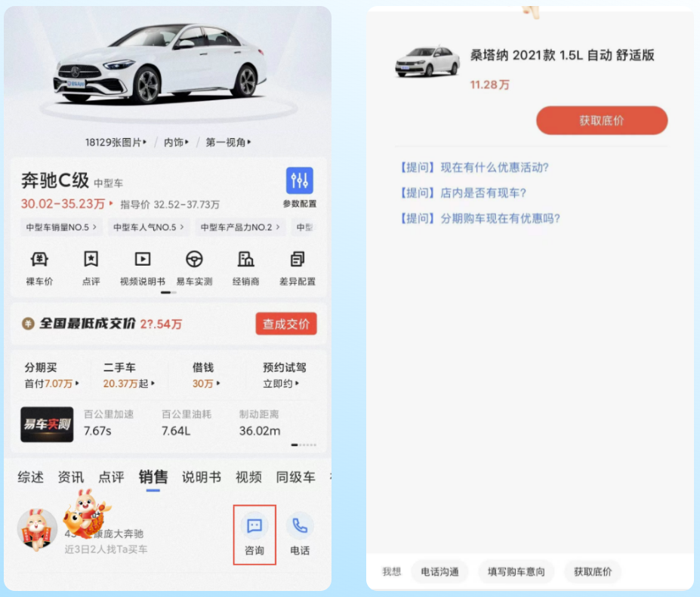Open the 中型车人气NO.5 ranking tag
The height and width of the screenshot is (597, 700).
tap(149, 227)
